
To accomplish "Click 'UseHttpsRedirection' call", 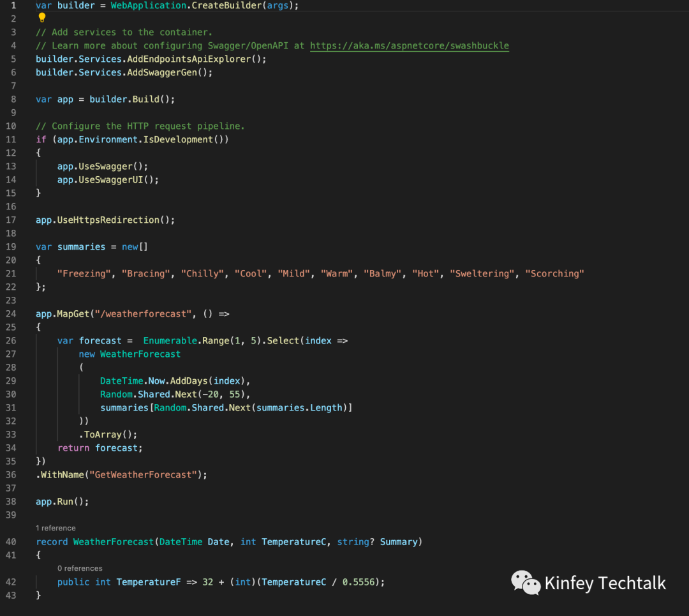I will click(108, 220).
